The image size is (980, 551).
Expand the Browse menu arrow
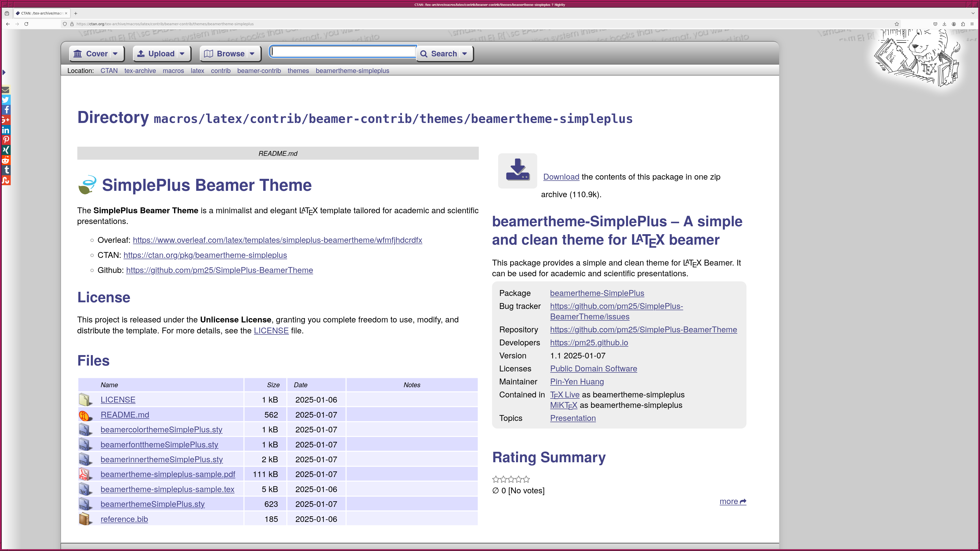pos(252,54)
